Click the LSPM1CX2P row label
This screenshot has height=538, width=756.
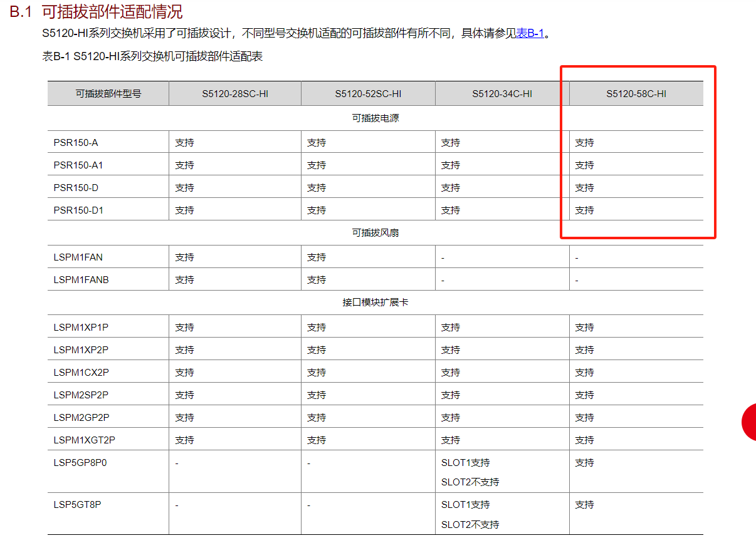[x=81, y=372]
